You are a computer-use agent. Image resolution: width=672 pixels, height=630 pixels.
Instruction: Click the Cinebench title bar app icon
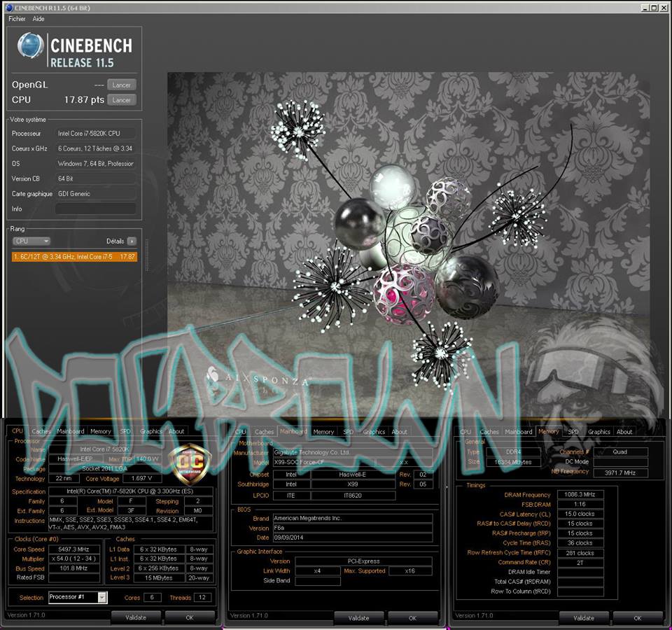point(9,7)
